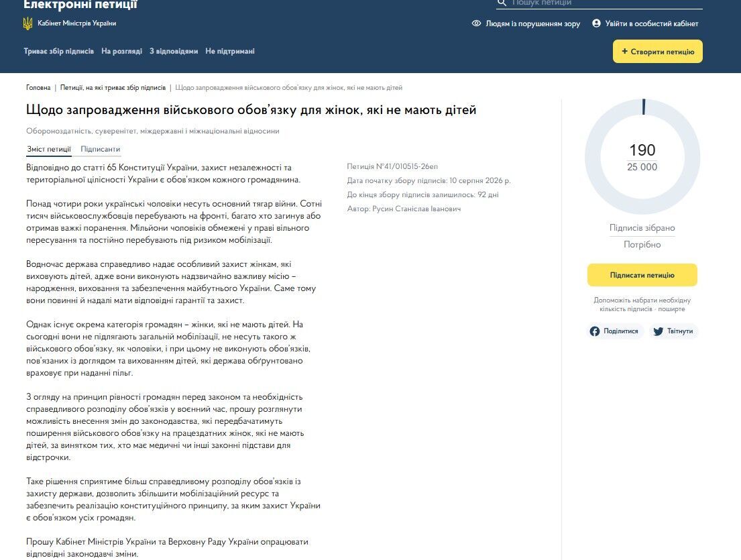
Task: Click the Електронні петиції site title
Action: coord(80,5)
